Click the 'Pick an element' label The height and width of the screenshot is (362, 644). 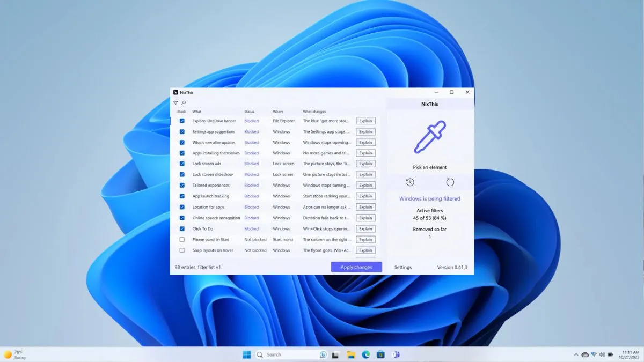pyautogui.click(x=430, y=167)
